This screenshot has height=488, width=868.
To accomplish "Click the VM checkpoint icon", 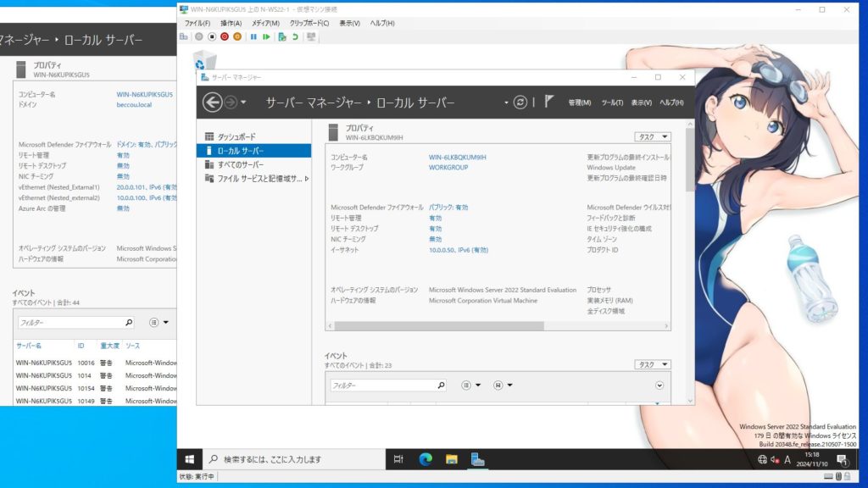I will (x=282, y=36).
